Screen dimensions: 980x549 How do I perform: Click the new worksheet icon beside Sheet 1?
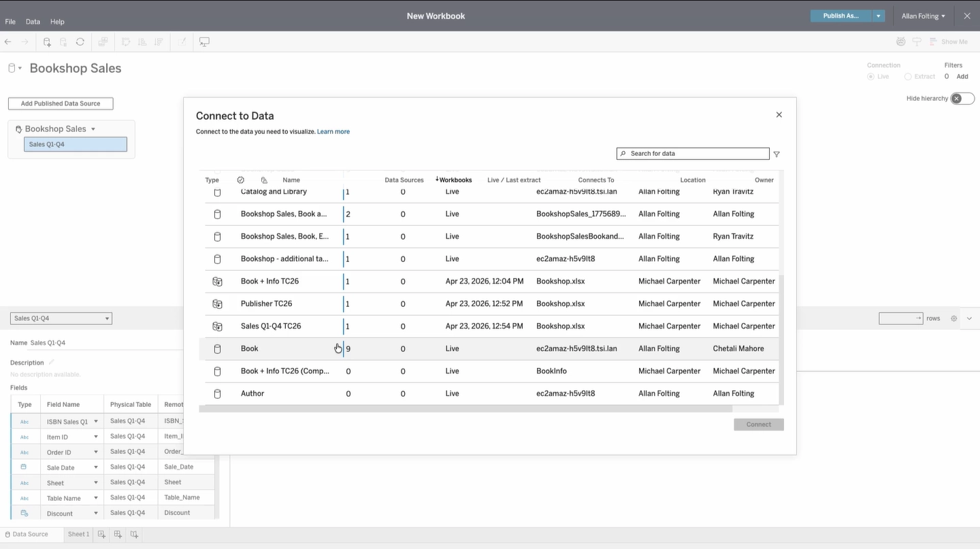coord(101,535)
